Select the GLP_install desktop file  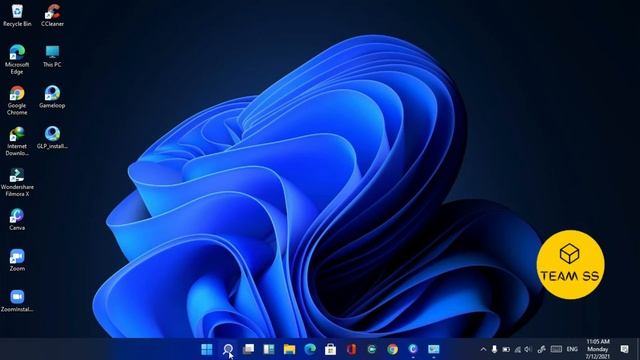pyautogui.click(x=52, y=138)
